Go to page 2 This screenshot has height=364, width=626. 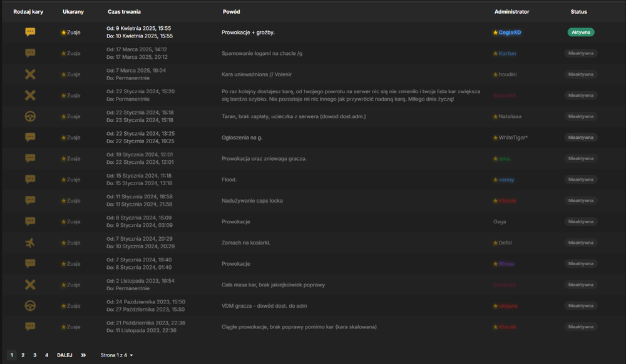[23, 355]
